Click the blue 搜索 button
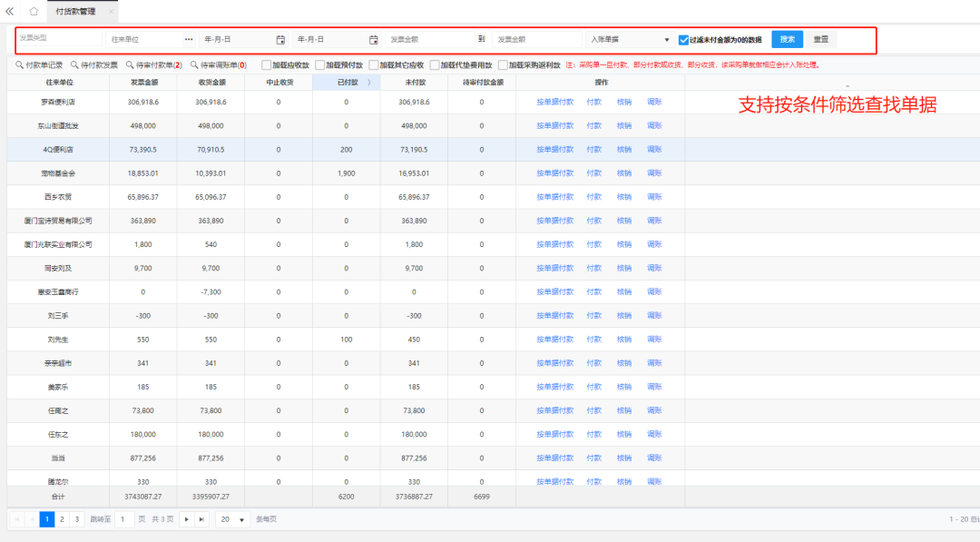This screenshot has height=542, width=980. coord(787,39)
